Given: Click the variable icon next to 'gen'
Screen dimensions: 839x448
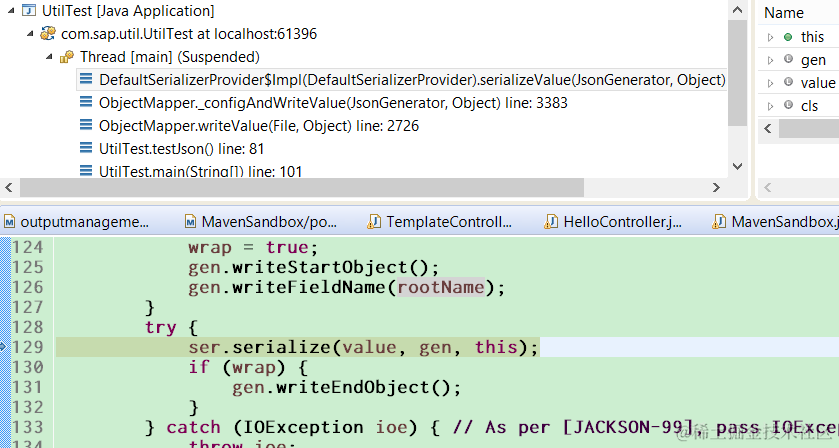Looking at the screenshot, I should pos(788,59).
